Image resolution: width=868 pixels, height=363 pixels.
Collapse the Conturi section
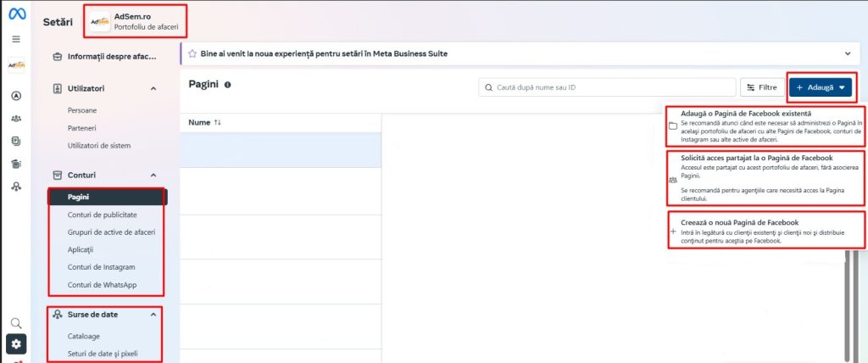pos(153,175)
